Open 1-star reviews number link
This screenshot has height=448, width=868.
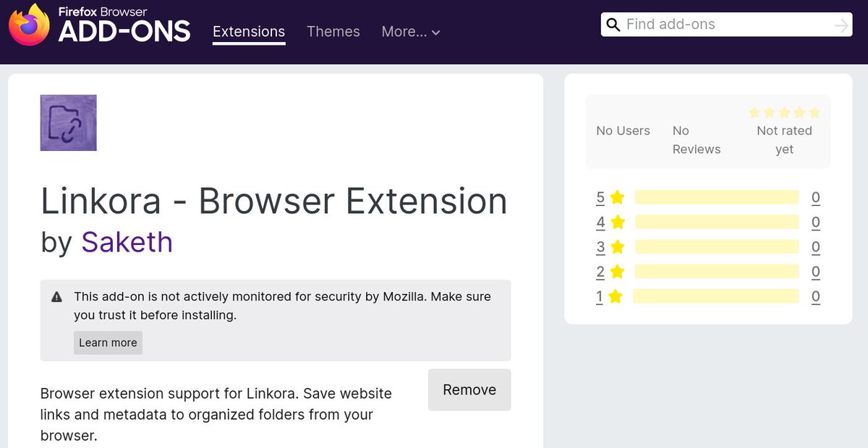[x=600, y=296]
